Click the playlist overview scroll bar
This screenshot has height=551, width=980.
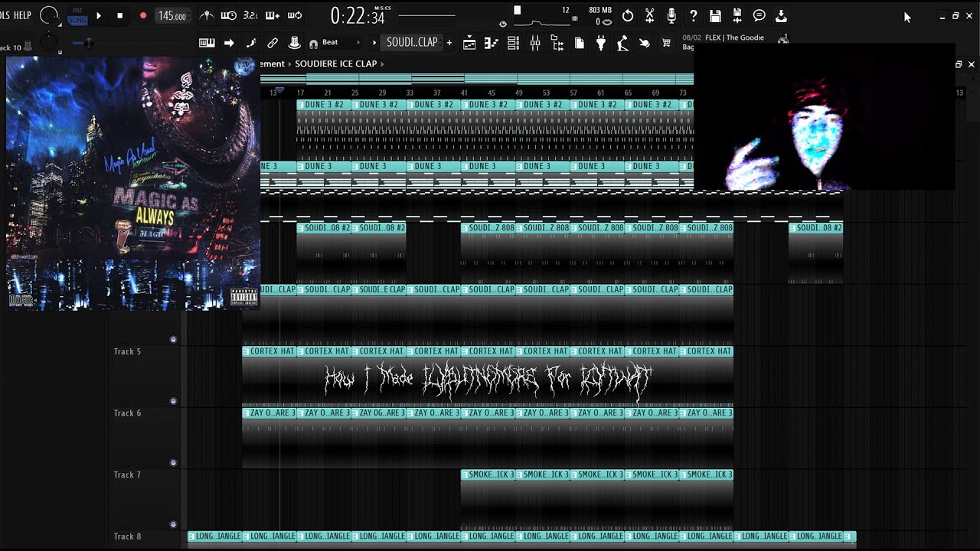pyautogui.click(x=477, y=79)
